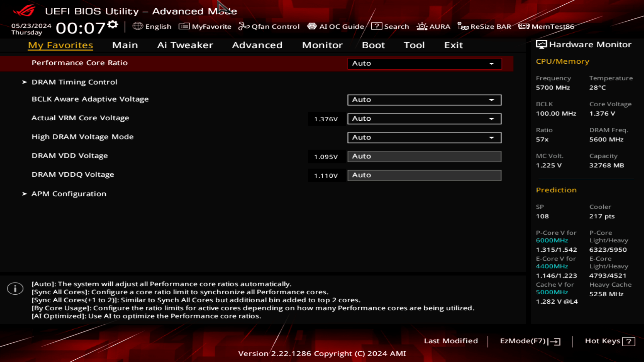The height and width of the screenshot is (362, 644).
Task: Switch to the Ai Tweaker tab
Action: 185,45
